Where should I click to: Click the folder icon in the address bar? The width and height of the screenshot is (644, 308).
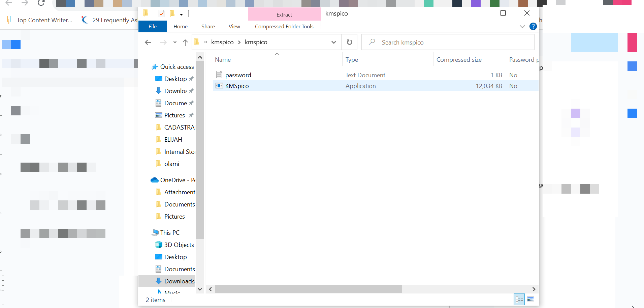pyautogui.click(x=196, y=42)
